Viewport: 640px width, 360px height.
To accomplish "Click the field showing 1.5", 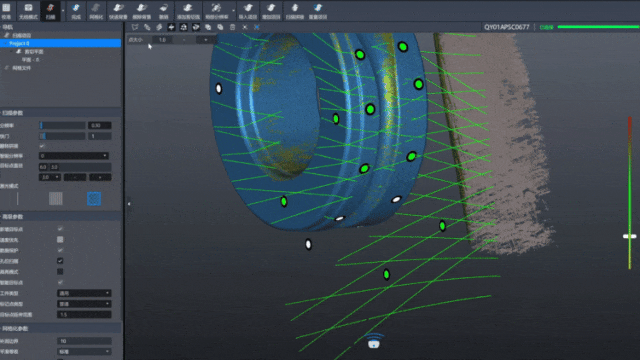I will tap(84, 314).
